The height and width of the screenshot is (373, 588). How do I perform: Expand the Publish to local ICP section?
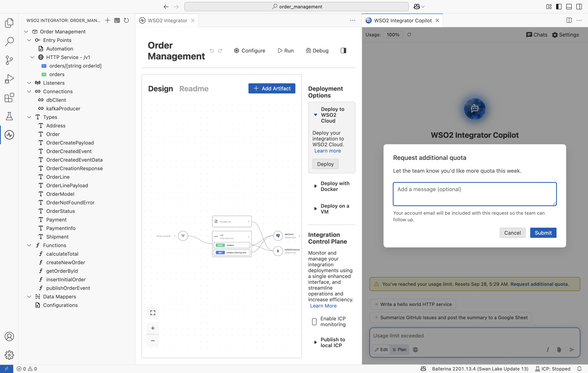click(316, 342)
